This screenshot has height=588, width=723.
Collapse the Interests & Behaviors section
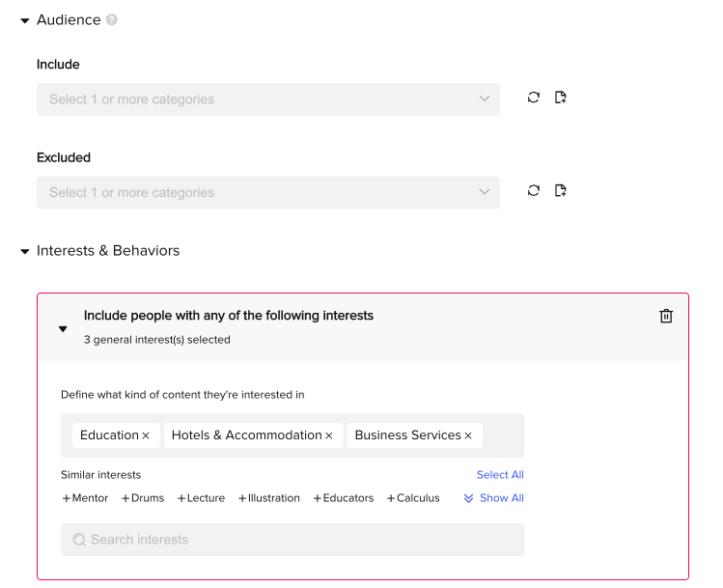click(x=25, y=251)
